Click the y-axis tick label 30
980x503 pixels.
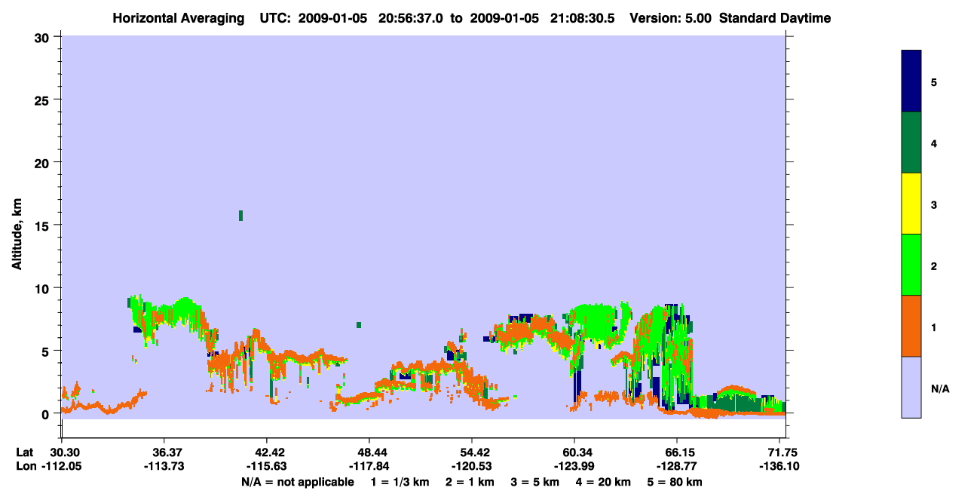tap(44, 36)
